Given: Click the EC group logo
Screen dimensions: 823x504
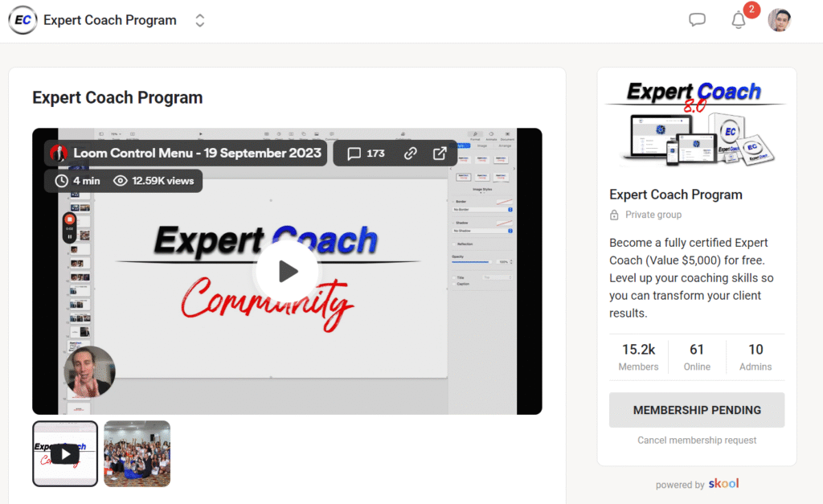Looking at the screenshot, I should pyautogui.click(x=23, y=20).
